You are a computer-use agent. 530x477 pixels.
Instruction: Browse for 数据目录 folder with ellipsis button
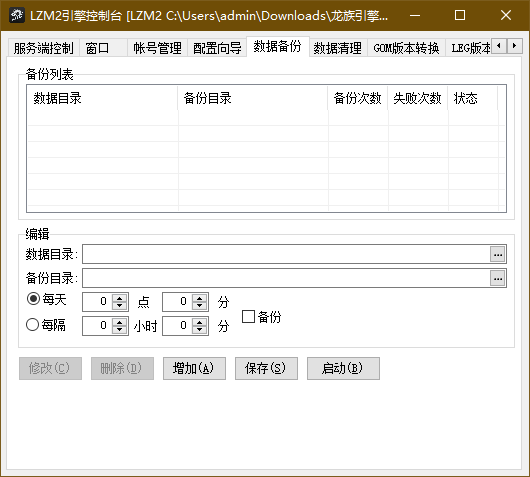498,254
